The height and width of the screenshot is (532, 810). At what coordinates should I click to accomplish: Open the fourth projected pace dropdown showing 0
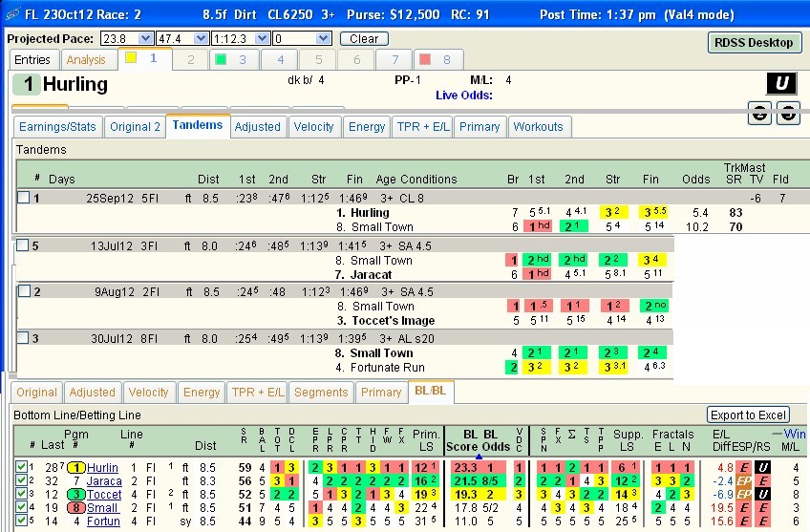click(324, 39)
